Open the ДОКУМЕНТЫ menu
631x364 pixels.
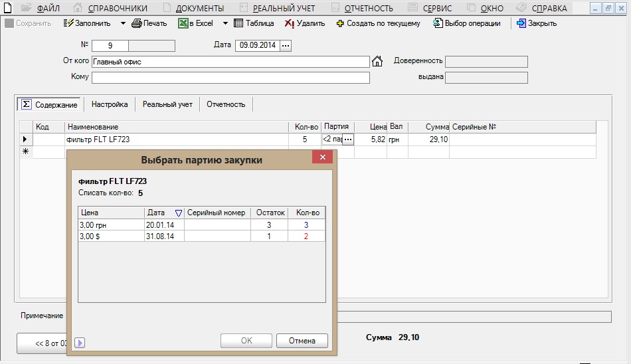coord(200,8)
